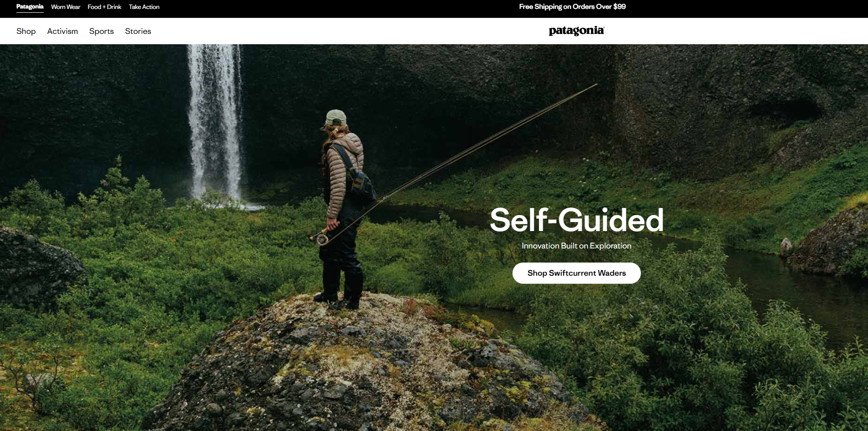This screenshot has height=431, width=868.
Task: Select the Patagonia tab in the top black bar
Action: (x=30, y=7)
